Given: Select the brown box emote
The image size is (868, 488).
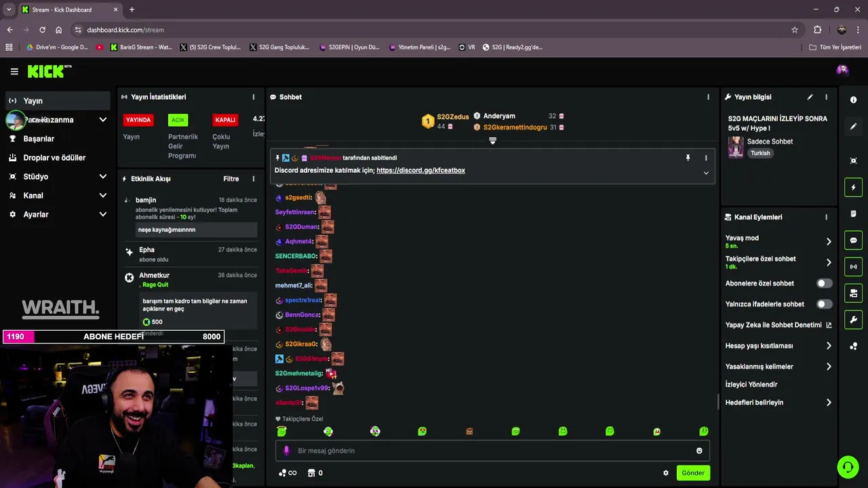Looking at the screenshot, I should (469, 431).
